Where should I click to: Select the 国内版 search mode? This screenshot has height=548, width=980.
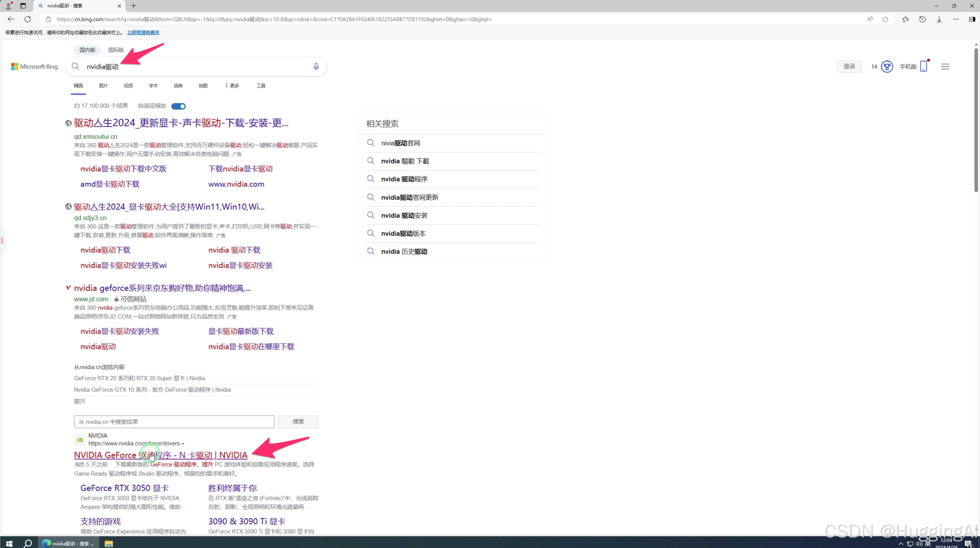point(88,50)
